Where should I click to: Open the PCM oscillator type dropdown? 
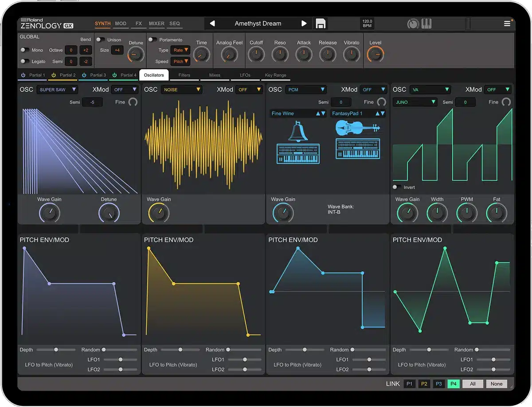tap(306, 90)
